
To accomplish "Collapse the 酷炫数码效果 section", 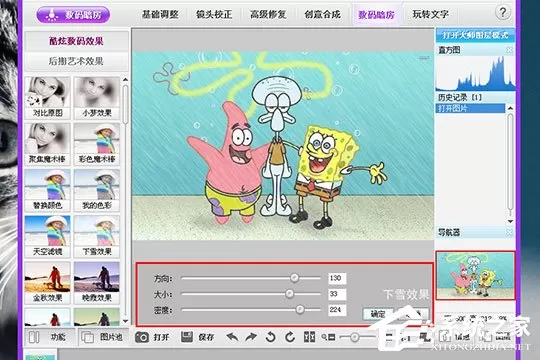I will point(76,41).
